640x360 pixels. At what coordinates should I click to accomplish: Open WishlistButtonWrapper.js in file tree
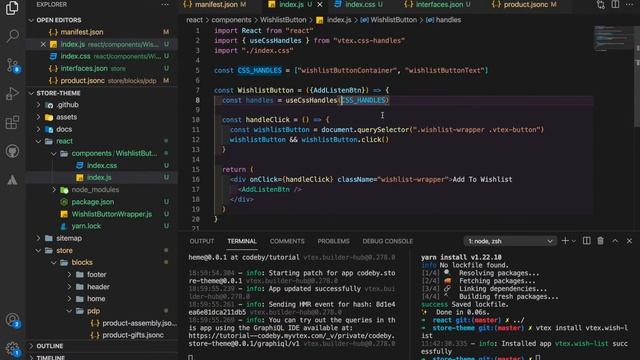click(102, 214)
